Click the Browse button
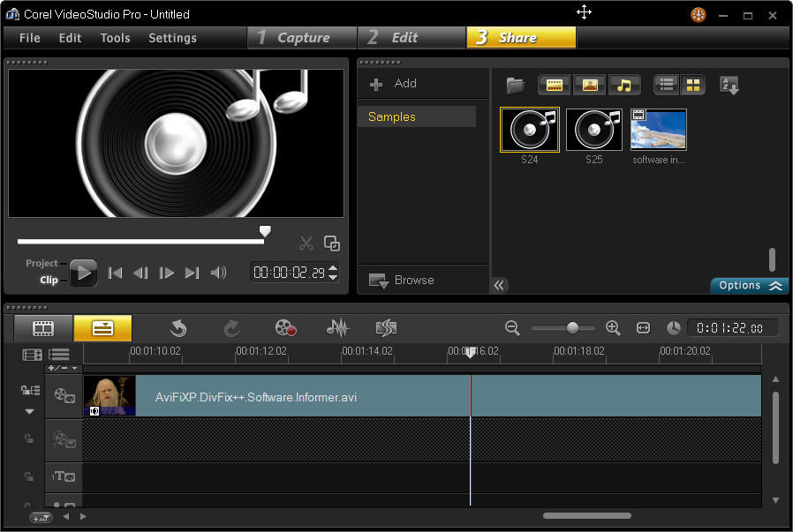 pos(402,280)
